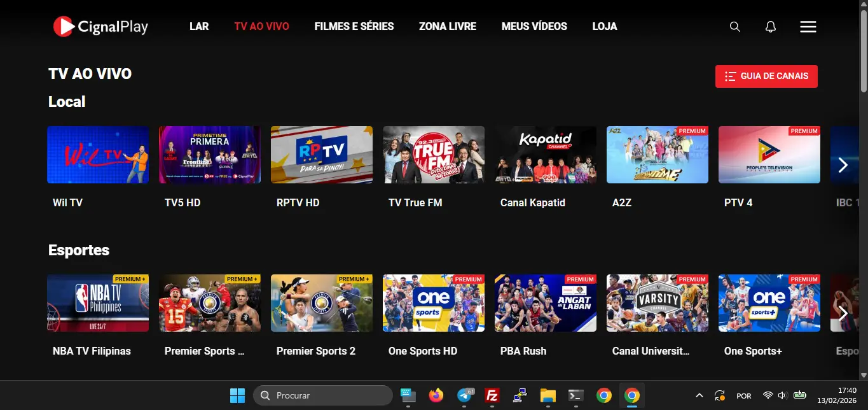
Task: Click the 'A2Z' channel title
Action: tap(622, 202)
